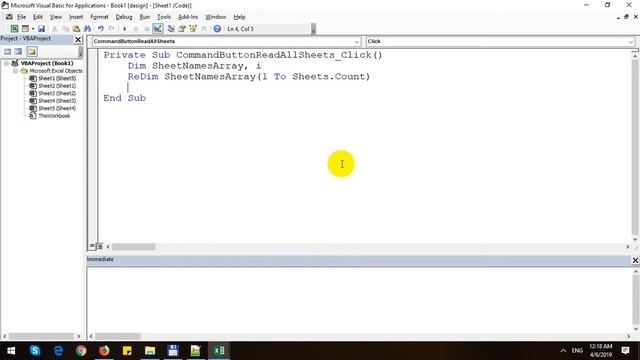Open the Object Browser toolbar icon

193,29
